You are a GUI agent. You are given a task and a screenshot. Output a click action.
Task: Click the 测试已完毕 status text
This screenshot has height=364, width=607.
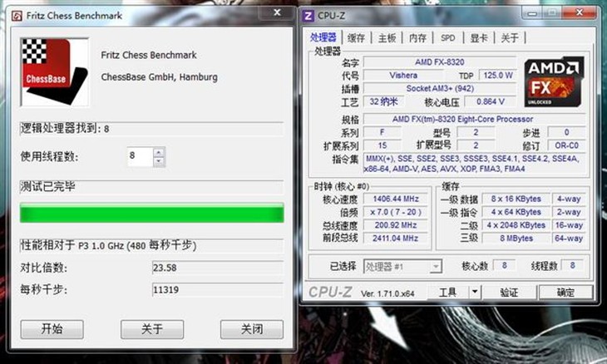click(47, 187)
